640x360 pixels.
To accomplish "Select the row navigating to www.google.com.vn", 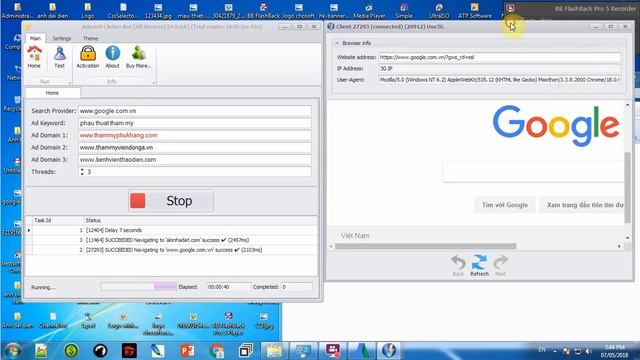I will pyautogui.click(x=171, y=250).
